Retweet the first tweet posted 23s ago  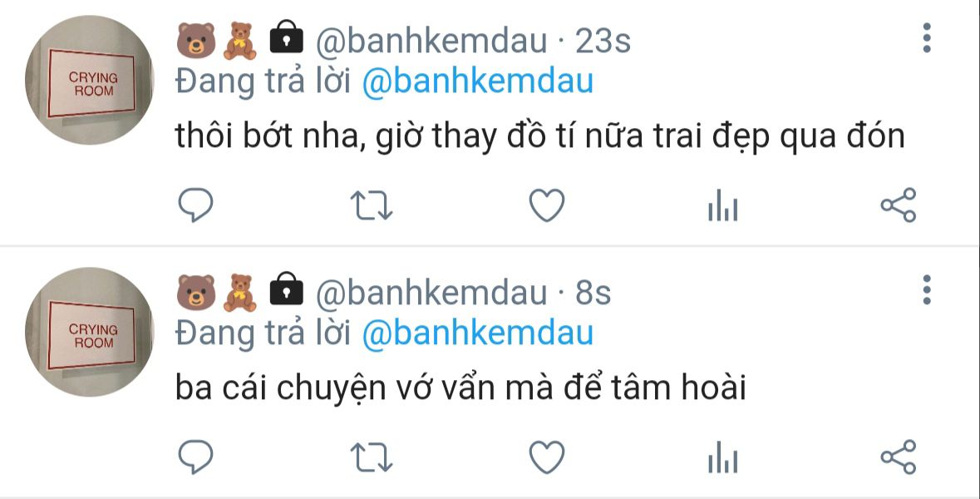tap(372, 205)
